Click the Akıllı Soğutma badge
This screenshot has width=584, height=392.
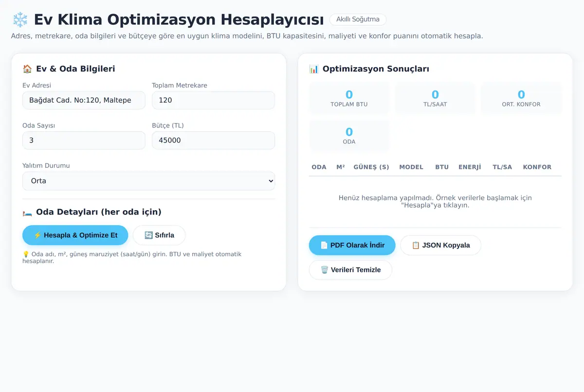(358, 19)
